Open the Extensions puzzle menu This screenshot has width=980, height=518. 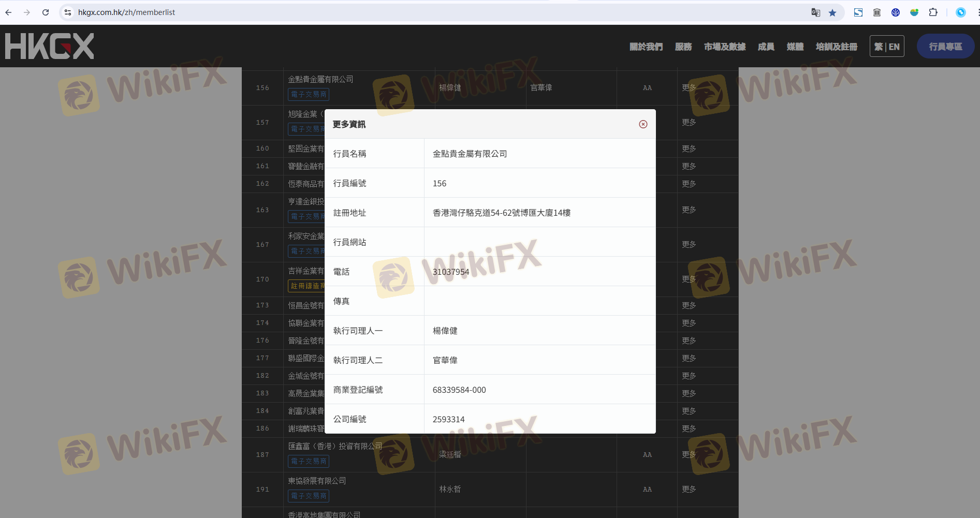933,12
